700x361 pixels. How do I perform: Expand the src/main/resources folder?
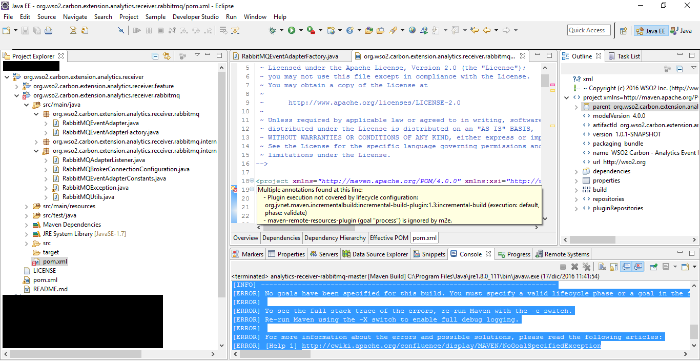[26, 207]
